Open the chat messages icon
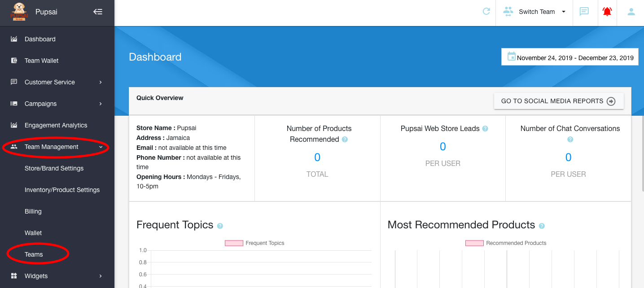Viewport: 644px width, 288px height. [x=584, y=12]
